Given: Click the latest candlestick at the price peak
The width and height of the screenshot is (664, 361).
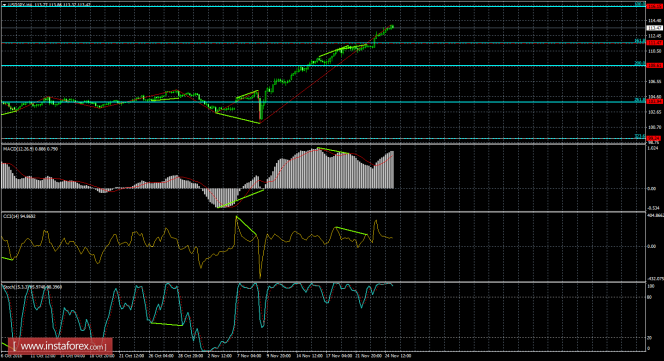Looking at the screenshot, I should point(392,26).
